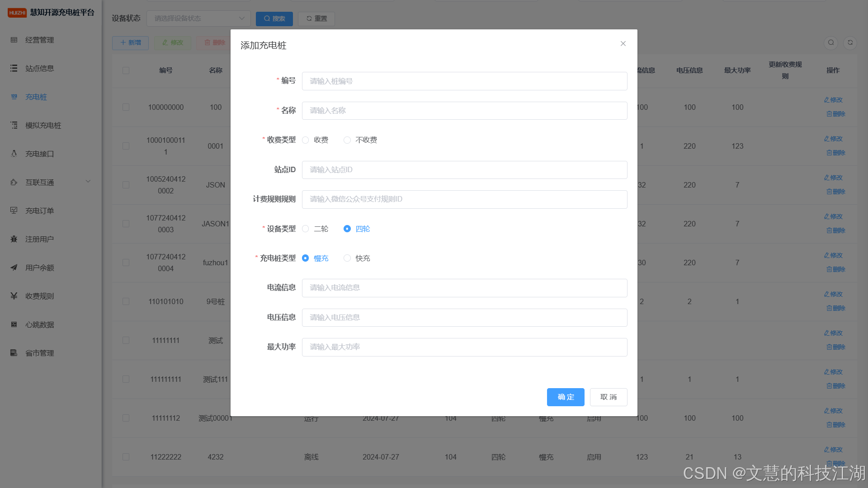Click the 站点信息 list icon
The height and width of the screenshot is (488, 868).
tap(14, 68)
